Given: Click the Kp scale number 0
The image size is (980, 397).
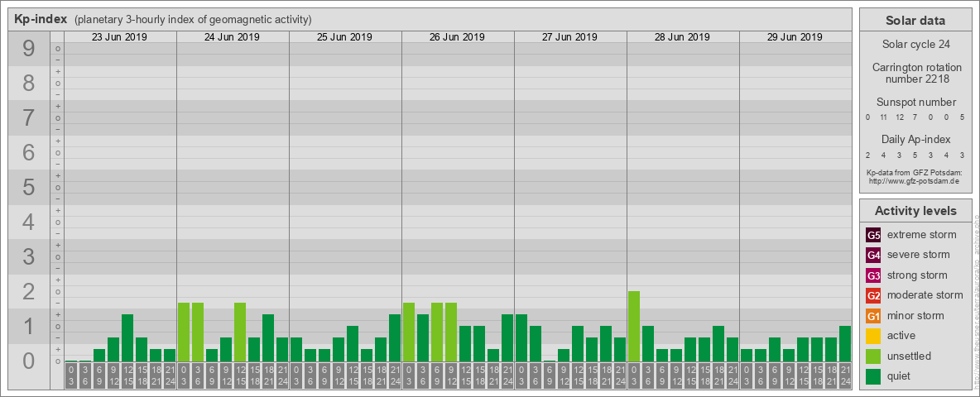Looking at the screenshot, I should click(x=29, y=360).
